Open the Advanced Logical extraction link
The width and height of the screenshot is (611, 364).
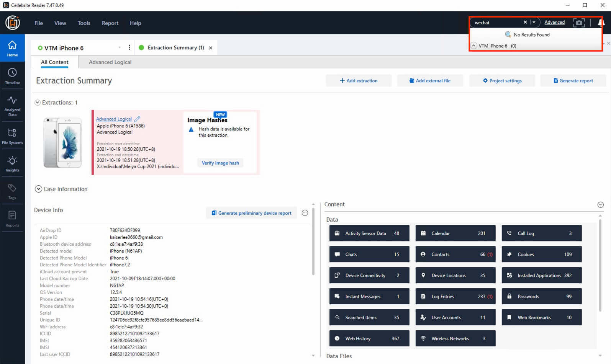tap(114, 119)
